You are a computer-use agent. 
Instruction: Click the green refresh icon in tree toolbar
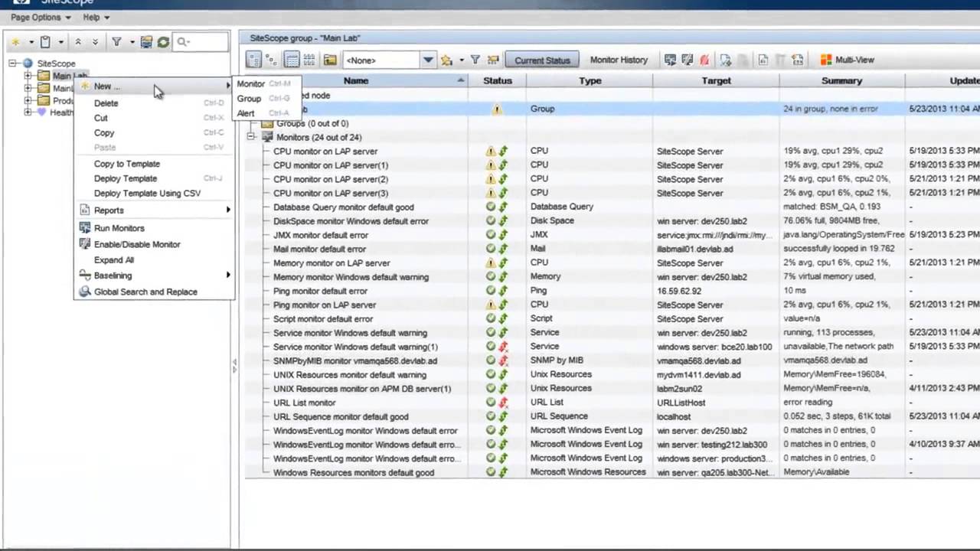(x=163, y=42)
